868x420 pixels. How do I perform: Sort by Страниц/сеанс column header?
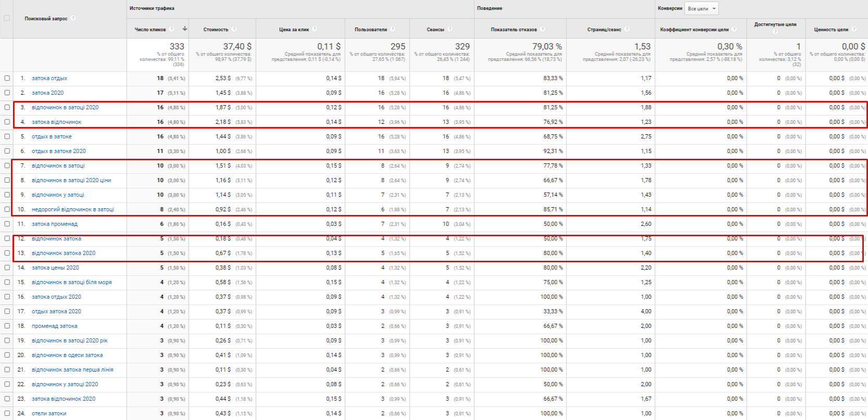point(604,30)
